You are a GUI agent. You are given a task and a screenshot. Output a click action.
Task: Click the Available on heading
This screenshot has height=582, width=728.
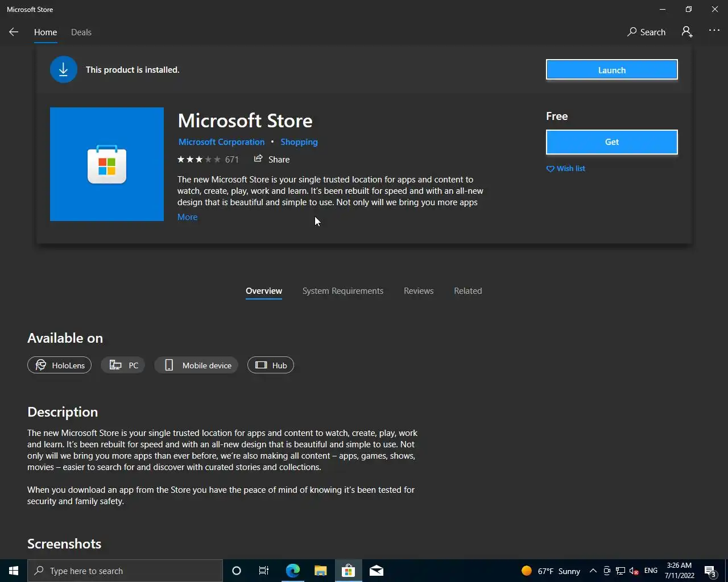[65, 338]
